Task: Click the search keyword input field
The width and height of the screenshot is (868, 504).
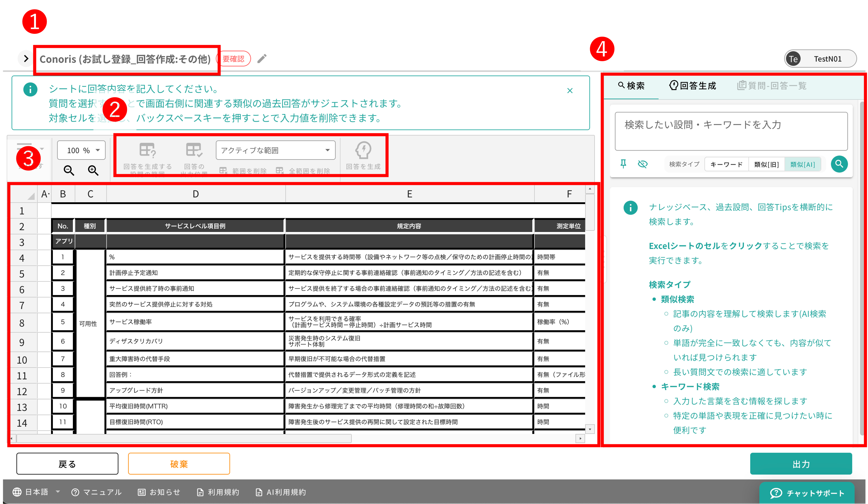Action: point(731,131)
